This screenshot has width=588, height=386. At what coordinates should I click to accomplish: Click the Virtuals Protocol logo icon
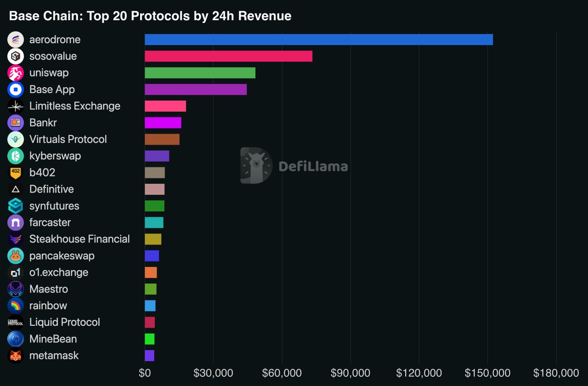pyautogui.click(x=16, y=140)
